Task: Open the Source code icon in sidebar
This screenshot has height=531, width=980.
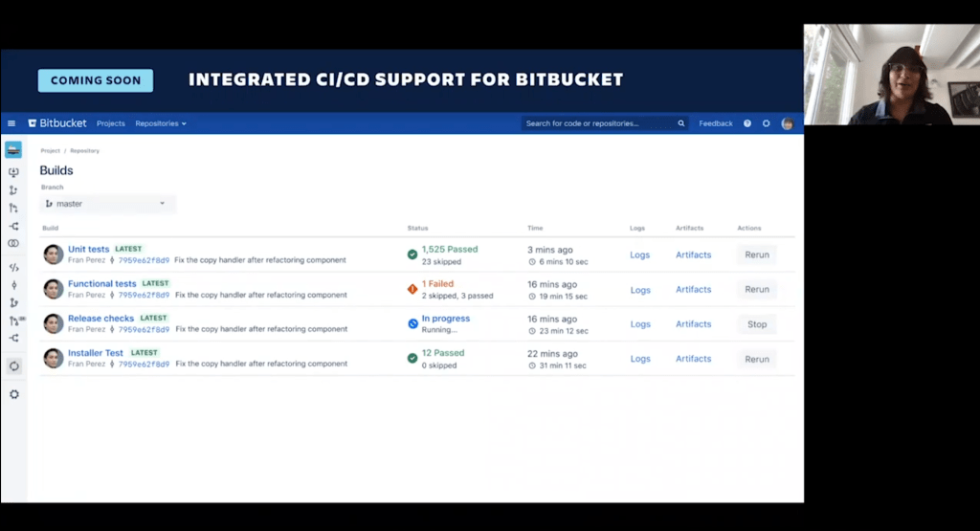Action: click(x=13, y=268)
